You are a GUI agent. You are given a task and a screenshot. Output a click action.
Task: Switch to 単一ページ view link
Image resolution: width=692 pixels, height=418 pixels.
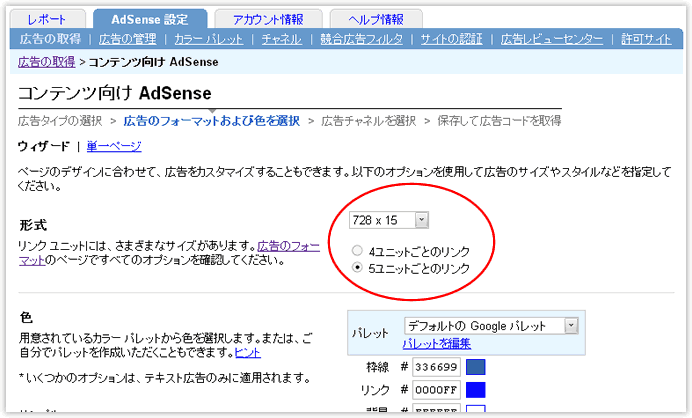[x=114, y=146]
